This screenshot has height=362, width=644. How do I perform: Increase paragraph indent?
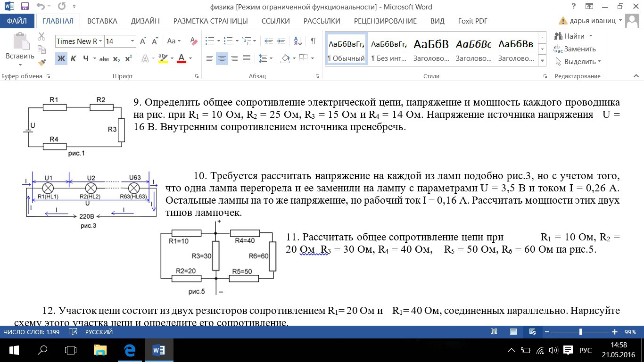click(281, 41)
